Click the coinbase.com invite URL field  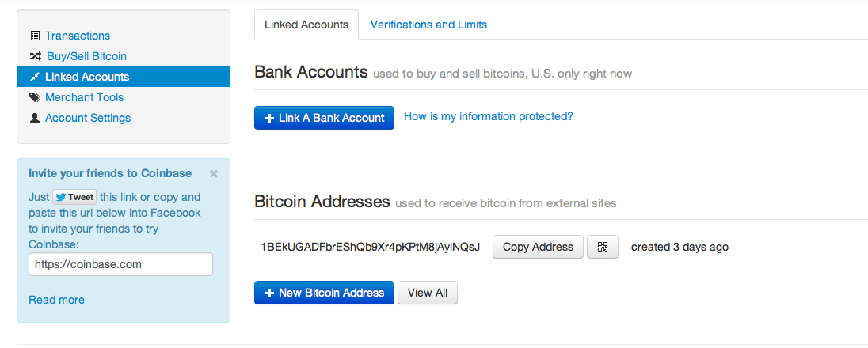pos(120,264)
